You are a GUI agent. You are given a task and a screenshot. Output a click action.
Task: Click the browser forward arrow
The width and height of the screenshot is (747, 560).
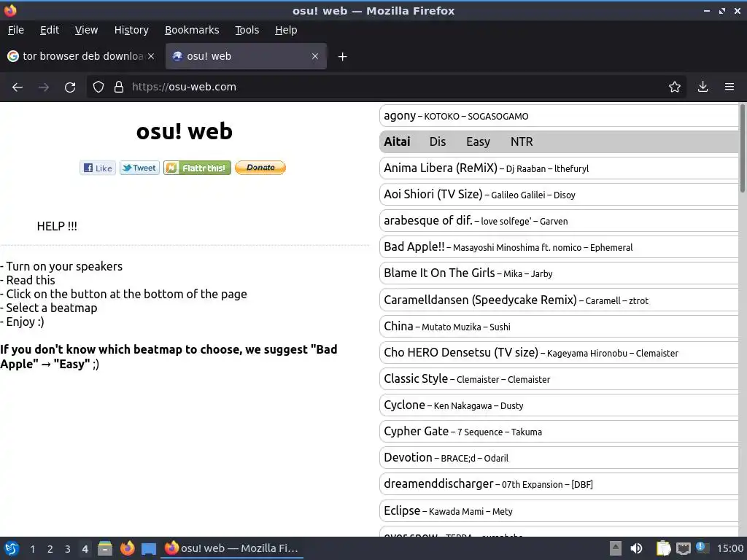44,87
